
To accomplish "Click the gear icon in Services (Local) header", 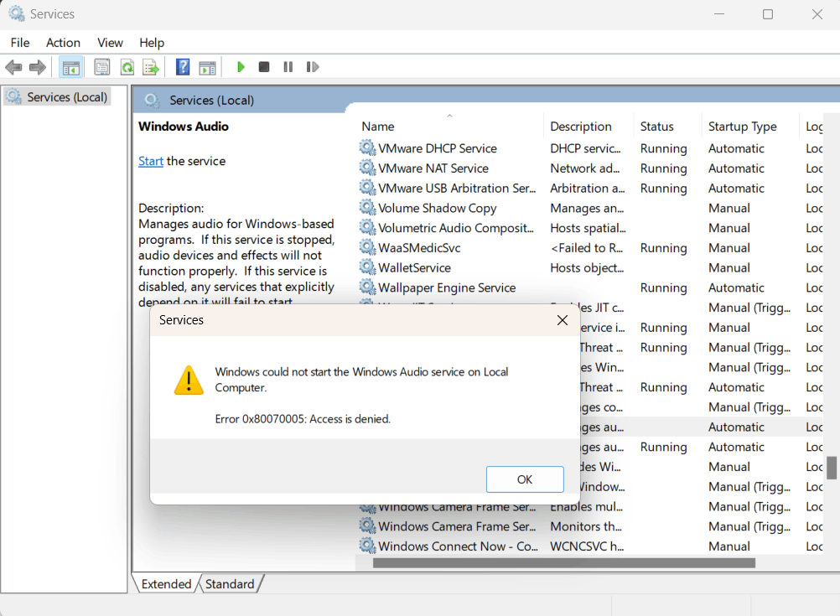I will 152,101.
